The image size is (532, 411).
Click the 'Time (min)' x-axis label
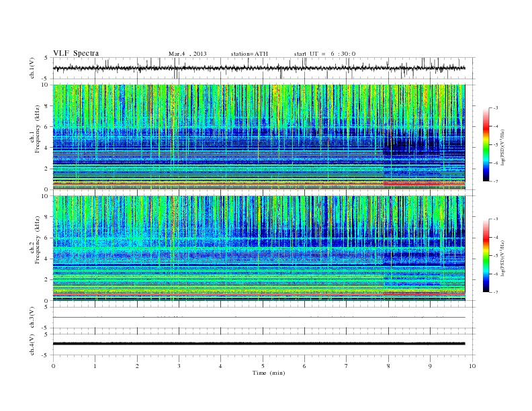[x=269, y=373]
